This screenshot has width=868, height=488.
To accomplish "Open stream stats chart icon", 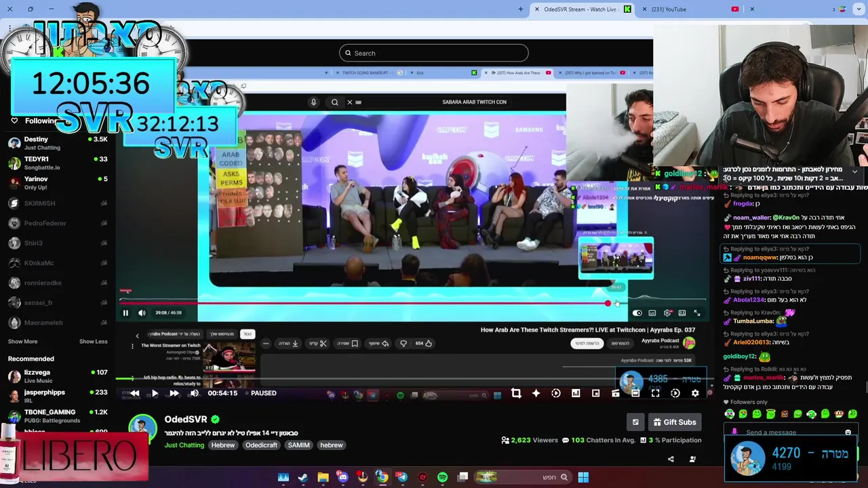I will [x=576, y=393].
